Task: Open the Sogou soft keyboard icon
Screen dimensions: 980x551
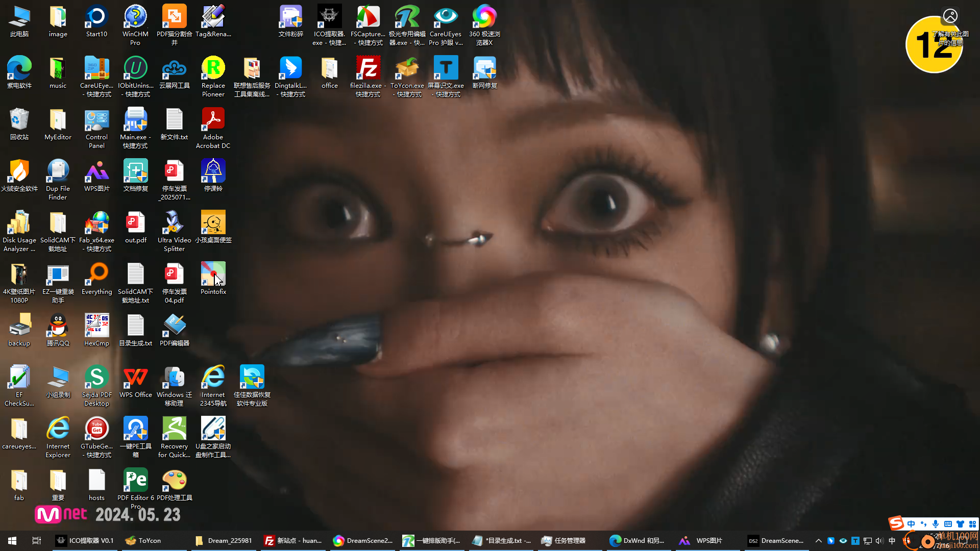Action: (x=948, y=524)
